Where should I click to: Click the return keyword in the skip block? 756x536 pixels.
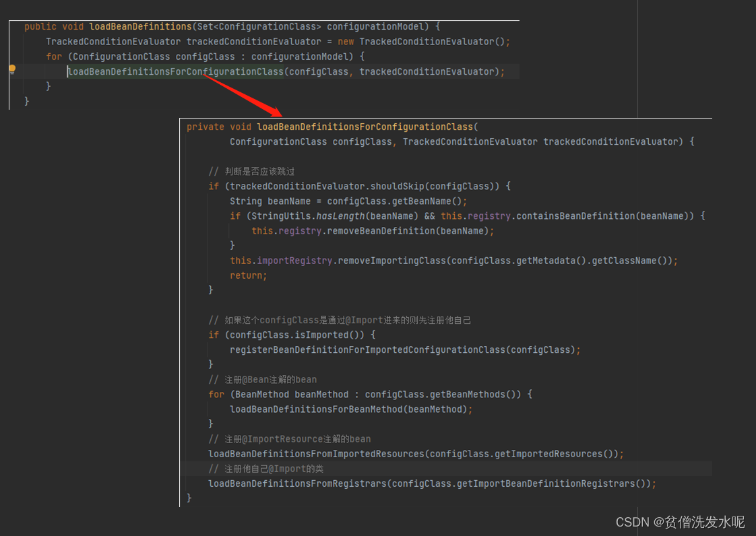click(x=246, y=275)
